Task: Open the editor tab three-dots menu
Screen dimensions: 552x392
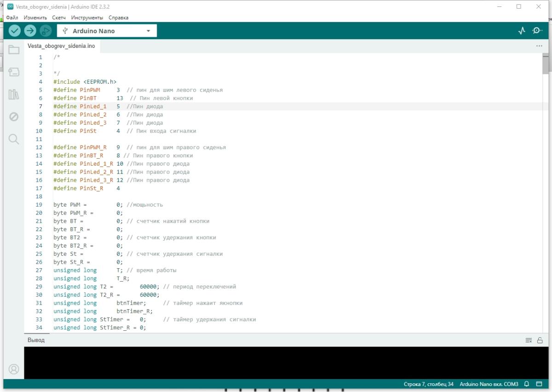Action: 539,46
